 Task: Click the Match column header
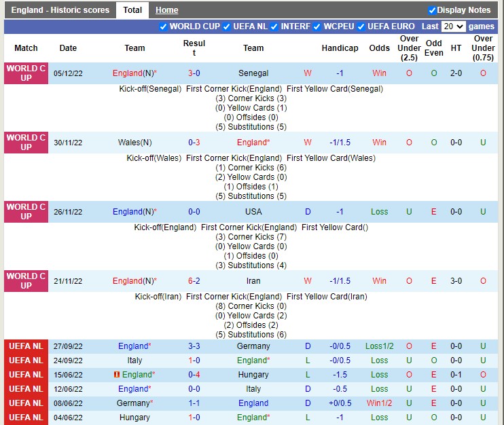pos(26,48)
